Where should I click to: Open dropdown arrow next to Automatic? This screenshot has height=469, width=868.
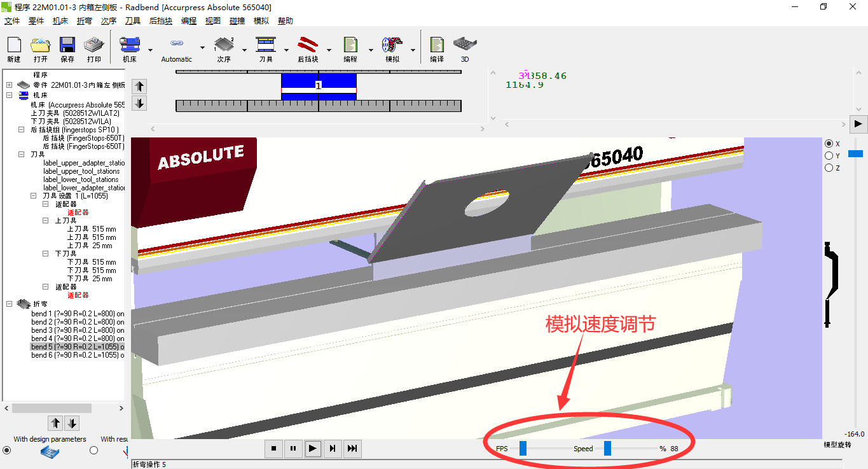202,48
